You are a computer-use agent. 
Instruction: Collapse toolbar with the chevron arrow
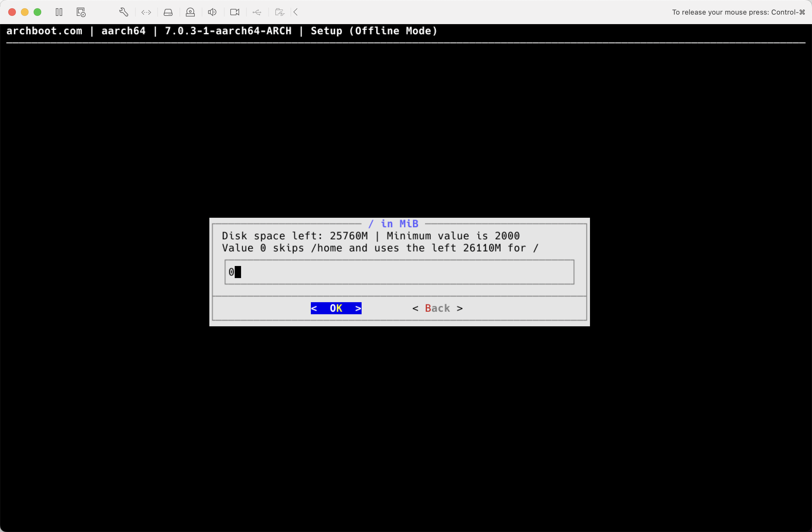[x=295, y=12]
